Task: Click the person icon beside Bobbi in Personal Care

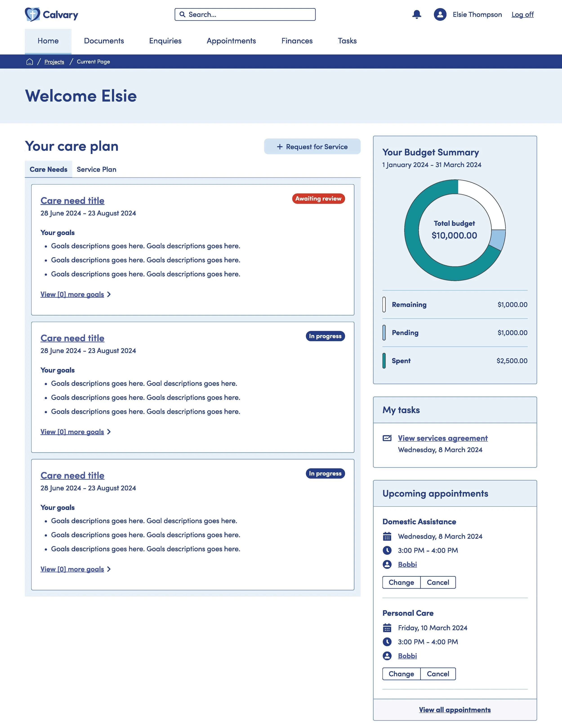Action: coord(387,656)
